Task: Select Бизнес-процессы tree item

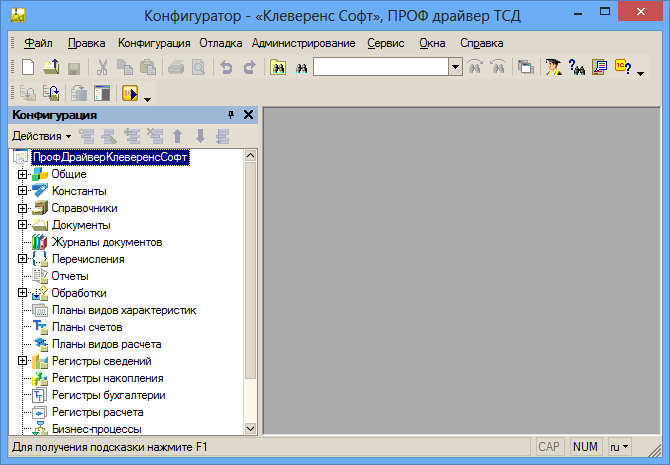Action: 97,429
